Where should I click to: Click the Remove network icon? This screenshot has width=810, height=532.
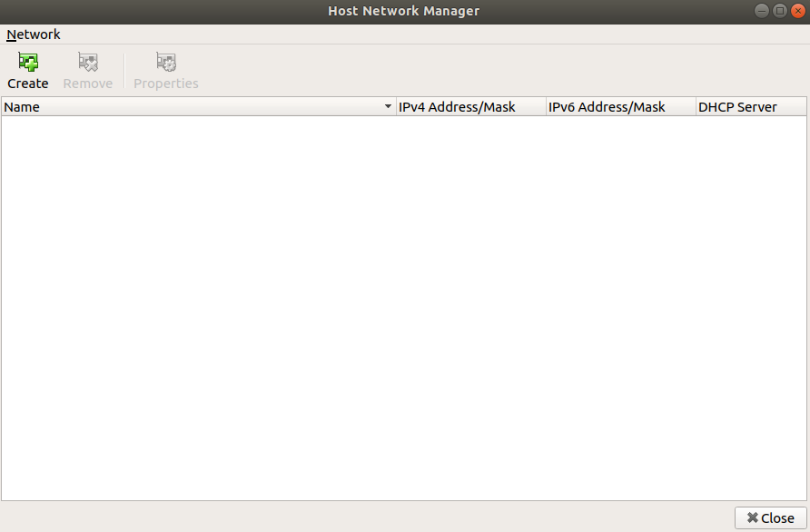tap(88, 62)
